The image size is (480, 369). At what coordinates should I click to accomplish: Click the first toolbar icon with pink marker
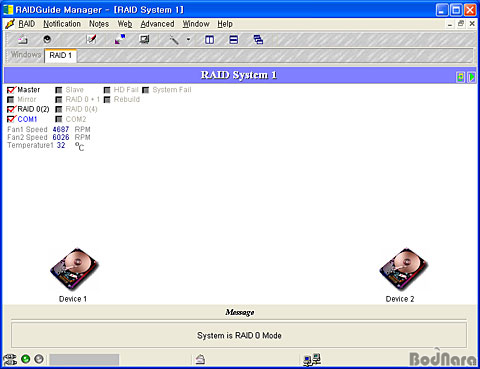pos(23,40)
